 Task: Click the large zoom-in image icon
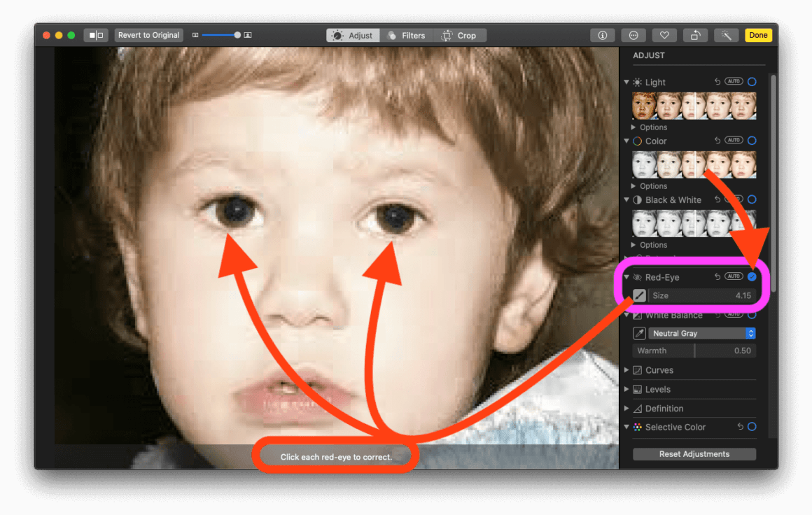pos(248,35)
